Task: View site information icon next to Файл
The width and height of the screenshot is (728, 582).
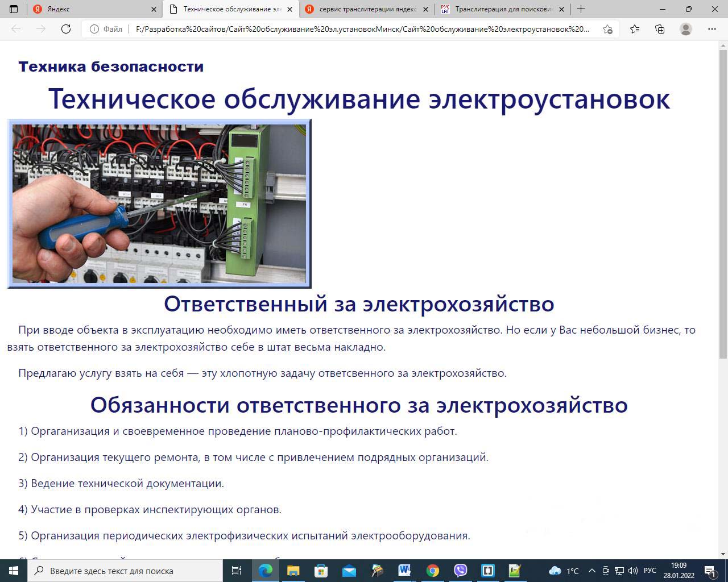Action: (94, 29)
